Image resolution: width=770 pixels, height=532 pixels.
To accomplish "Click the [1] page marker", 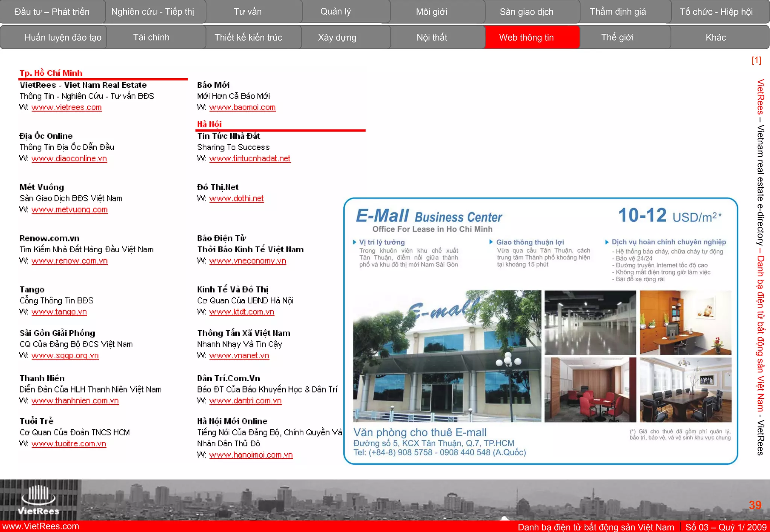I will click(756, 60).
